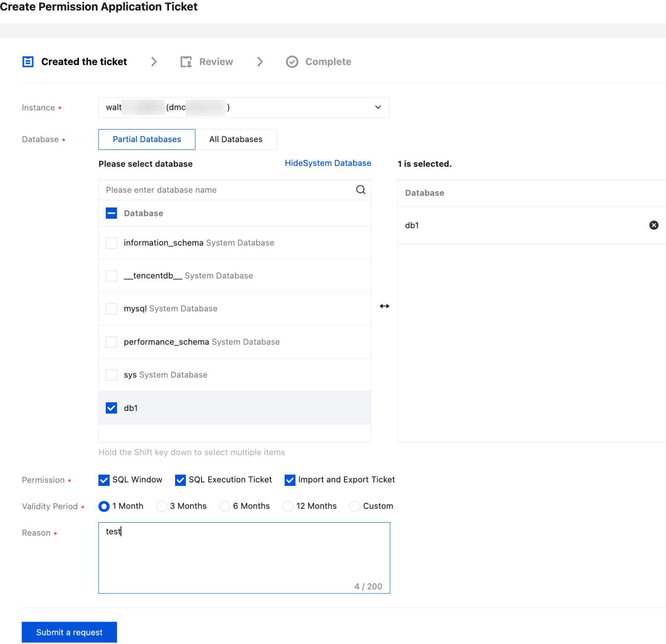The image size is (666, 644).
Task: Choose the 3 Months validity period
Action: (x=162, y=506)
